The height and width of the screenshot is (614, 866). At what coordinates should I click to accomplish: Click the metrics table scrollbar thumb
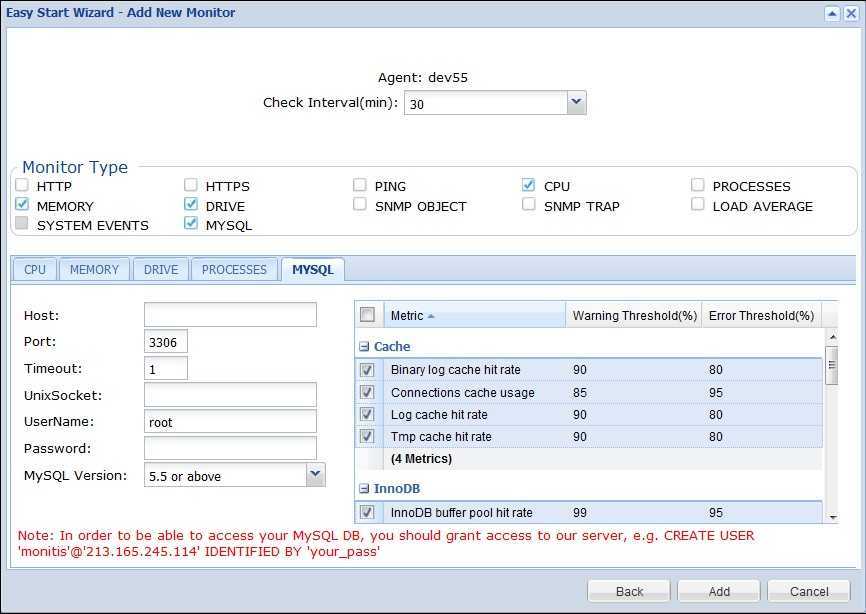tap(832, 366)
